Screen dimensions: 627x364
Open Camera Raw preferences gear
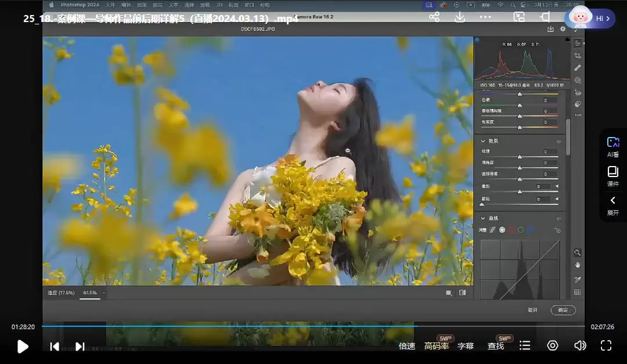pos(563,29)
